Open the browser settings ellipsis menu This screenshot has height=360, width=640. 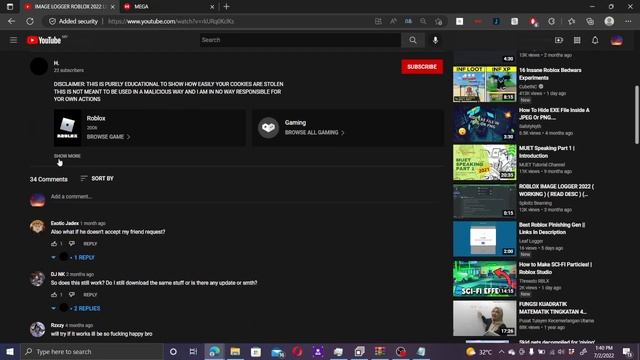tap(628, 21)
